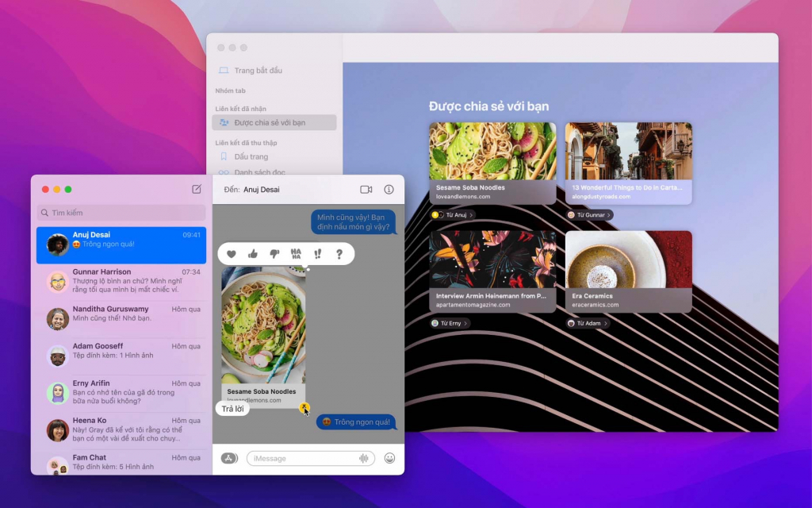812x508 pixels.
Task: React with the thumbs up tapback
Action: [x=253, y=254]
